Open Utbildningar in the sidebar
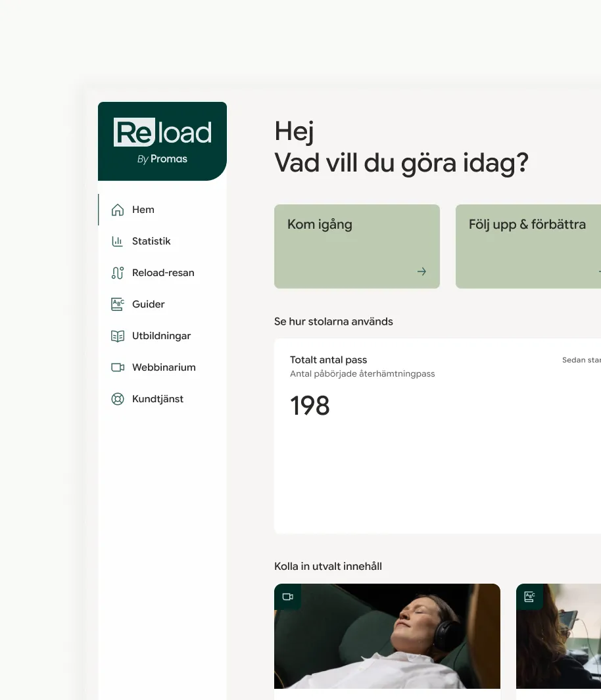601x700 pixels. (162, 336)
